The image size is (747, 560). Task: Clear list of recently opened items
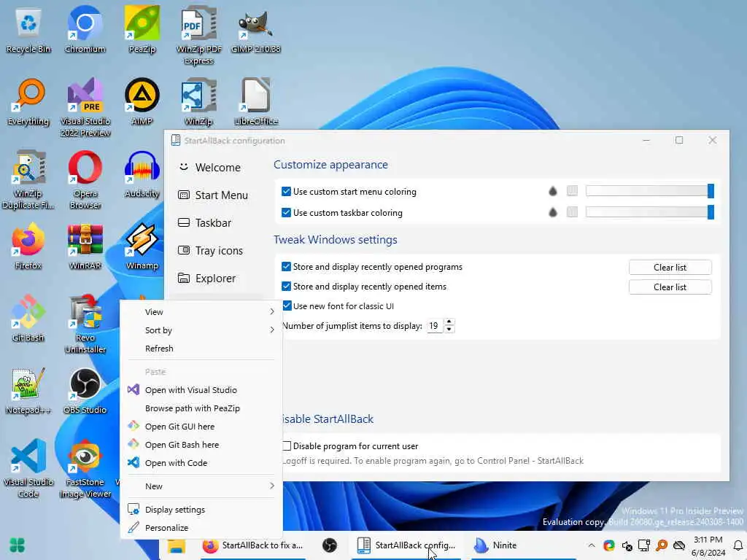click(670, 287)
